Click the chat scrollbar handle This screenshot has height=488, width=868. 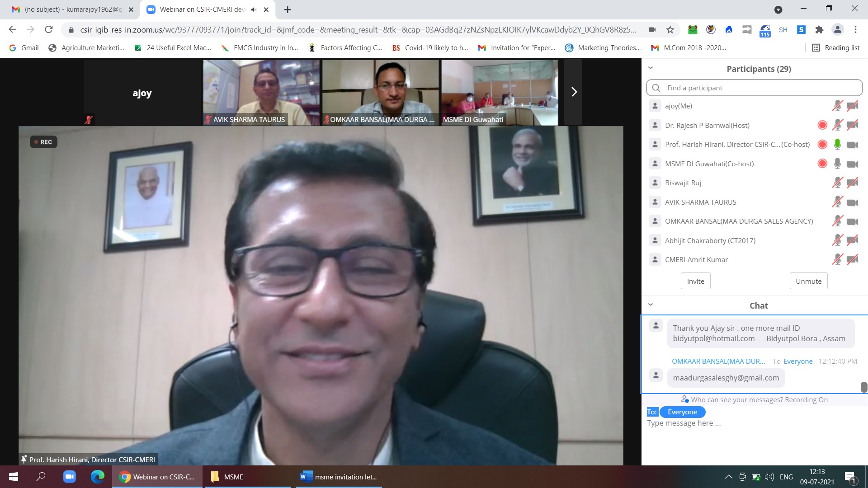863,387
